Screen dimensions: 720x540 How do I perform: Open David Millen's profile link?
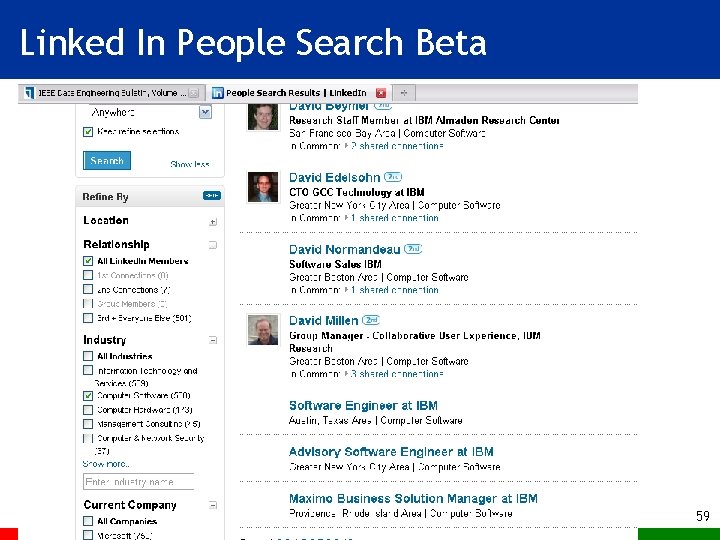[x=324, y=321]
